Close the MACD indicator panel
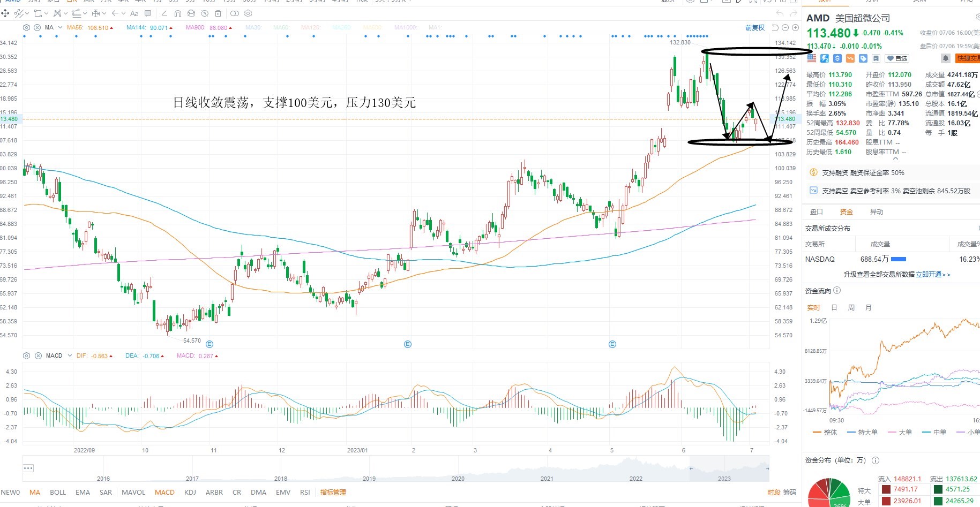This screenshot has height=507, width=980. pyautogui.click(x=38, y=355)
